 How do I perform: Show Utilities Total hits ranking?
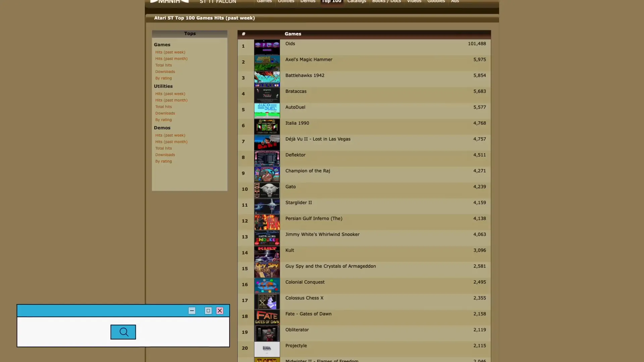click(163, 107)
